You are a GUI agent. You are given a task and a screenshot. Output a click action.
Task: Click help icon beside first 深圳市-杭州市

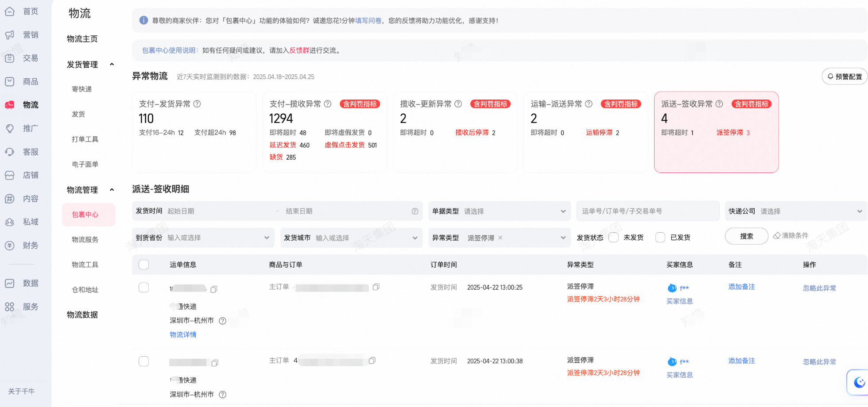point(223,321)
